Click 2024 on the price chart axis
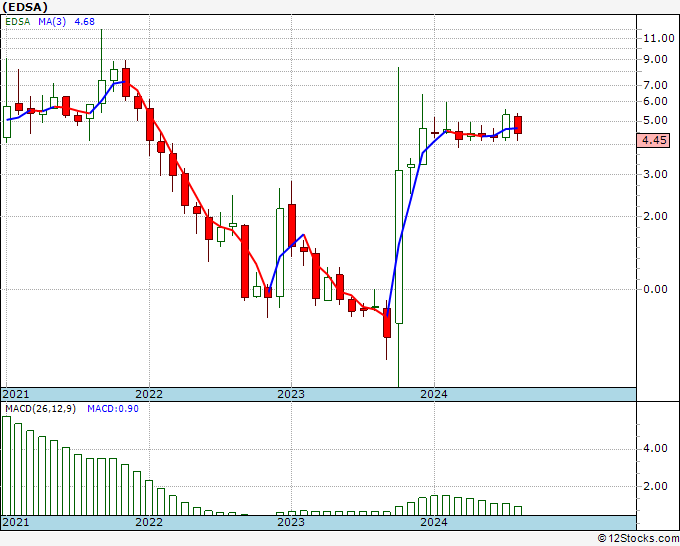 click(x=434, y=394)
